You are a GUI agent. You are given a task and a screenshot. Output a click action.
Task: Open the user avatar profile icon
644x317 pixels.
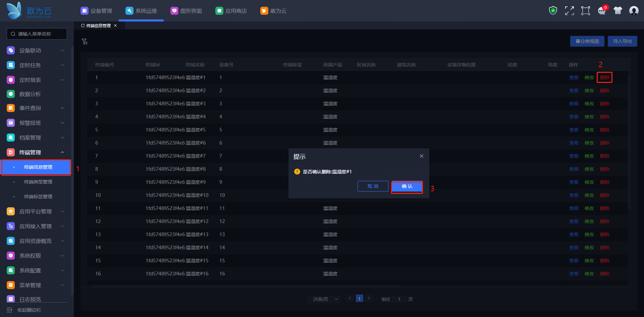[x=634, y=11]
